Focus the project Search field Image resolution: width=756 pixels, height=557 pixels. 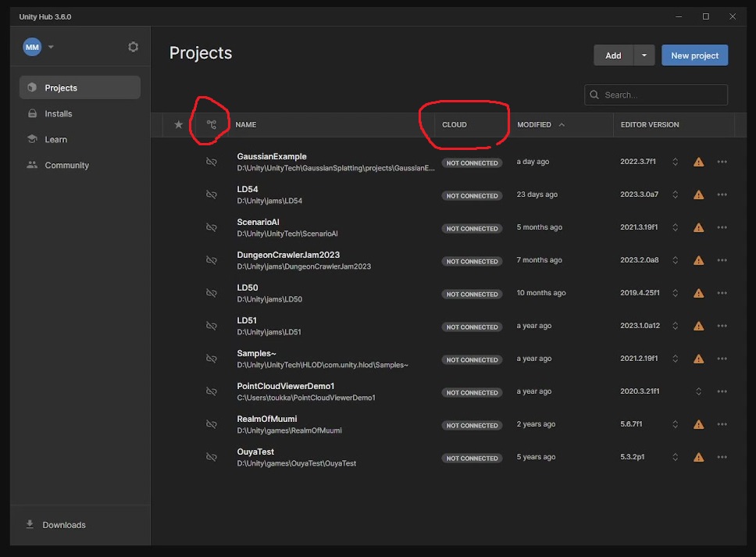tap(656, 95)
